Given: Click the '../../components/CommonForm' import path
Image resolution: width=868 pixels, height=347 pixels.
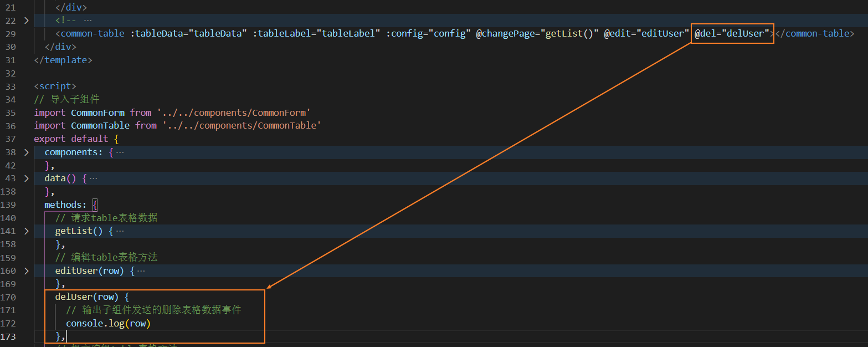Looking at the screenshot, I should point(234,113).
